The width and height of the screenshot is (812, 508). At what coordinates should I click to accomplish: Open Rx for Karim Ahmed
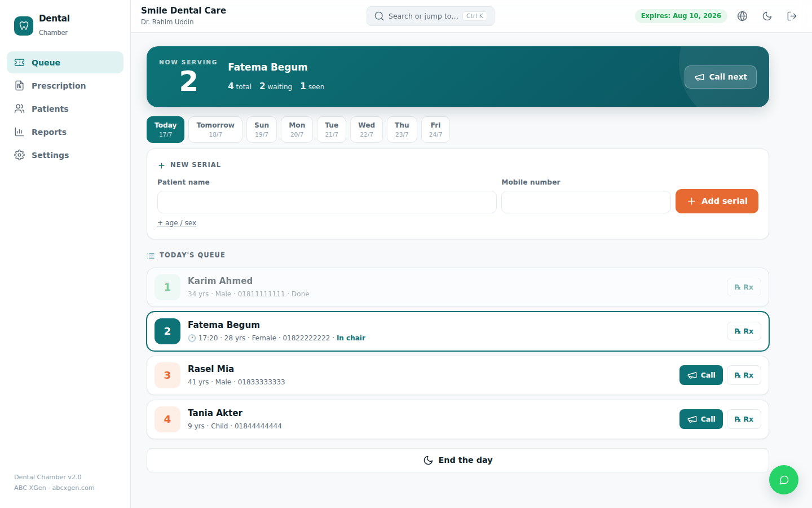click(x=744, y=287)
